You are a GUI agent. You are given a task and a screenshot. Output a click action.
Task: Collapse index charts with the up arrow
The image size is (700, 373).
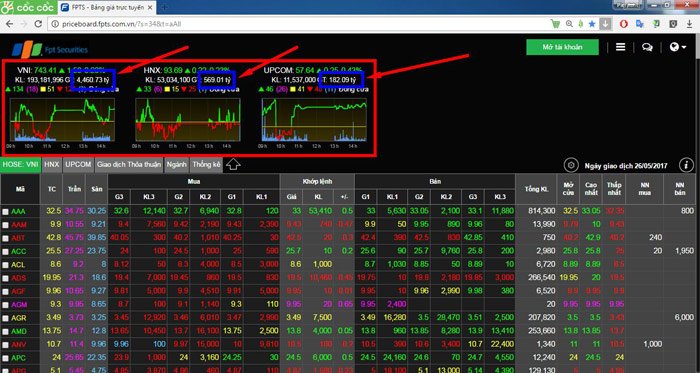coord(233,164)
